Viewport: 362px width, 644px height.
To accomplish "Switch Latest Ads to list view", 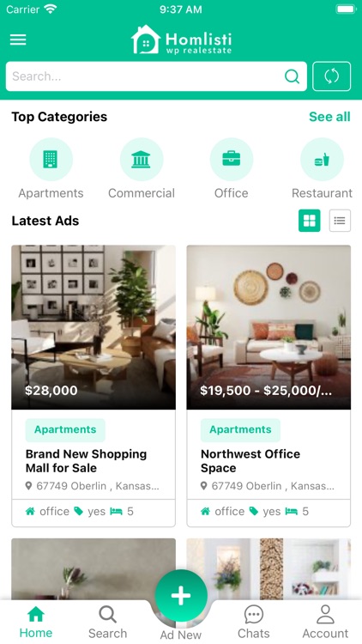I will pyautogui.click(x=340, y=221).
